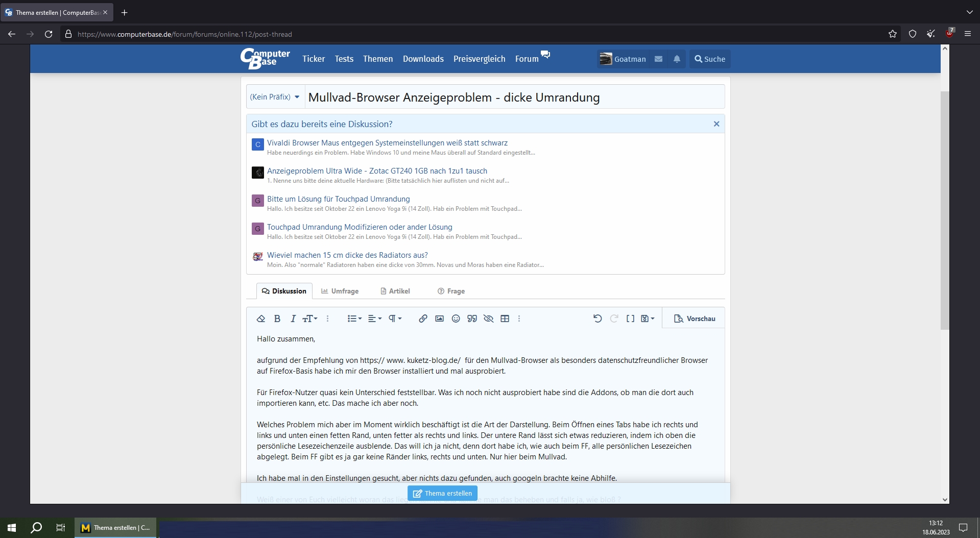Open the Downloads menu
Screen dimensions: 980x538
423,59
